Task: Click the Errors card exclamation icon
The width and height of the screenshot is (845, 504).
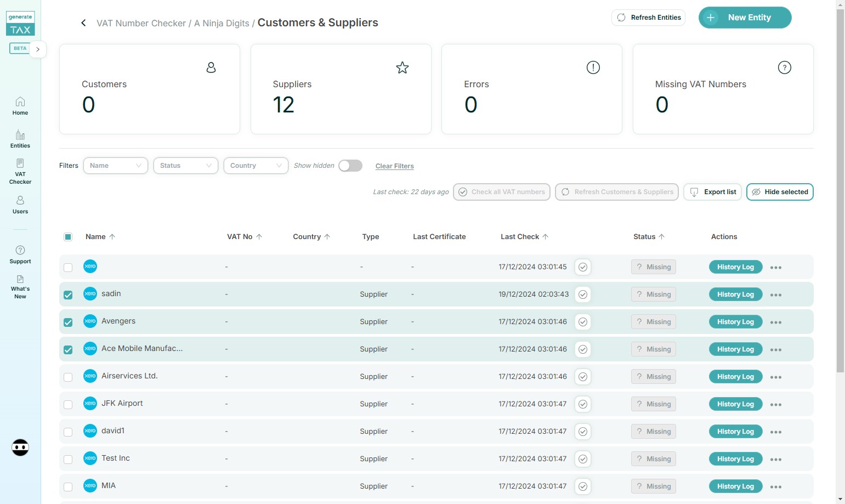Action: point(593,67)
